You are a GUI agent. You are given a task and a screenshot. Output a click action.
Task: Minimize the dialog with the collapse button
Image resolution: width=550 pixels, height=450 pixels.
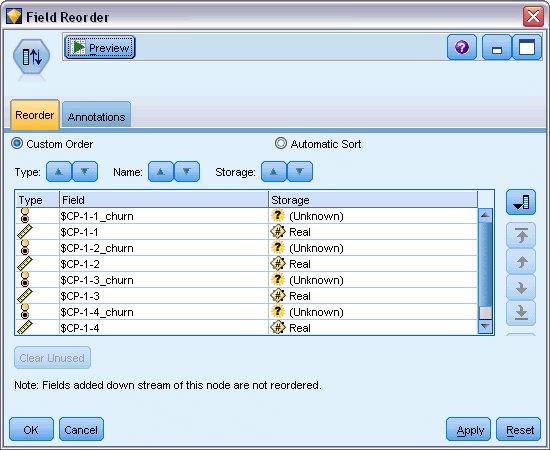pos(497,47)
